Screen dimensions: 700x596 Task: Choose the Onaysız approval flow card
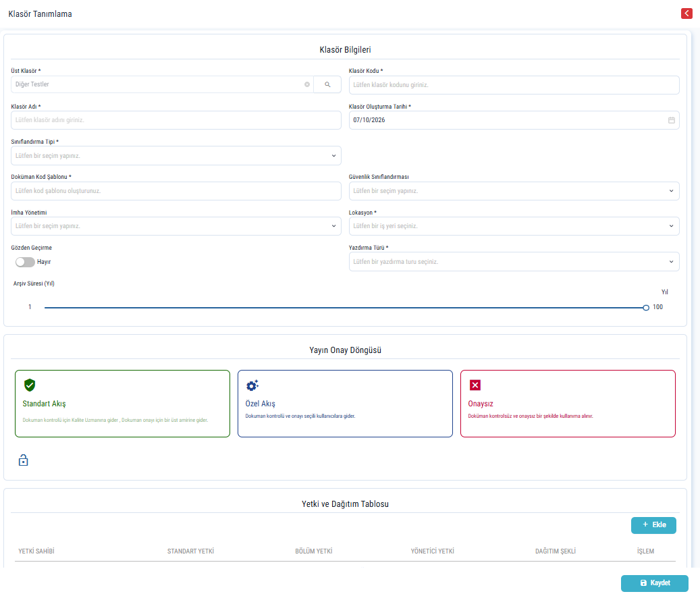click(568, 404)
